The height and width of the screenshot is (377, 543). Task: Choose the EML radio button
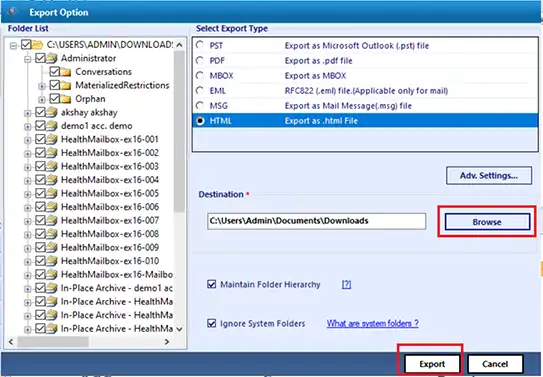click(x=200, y=91)
